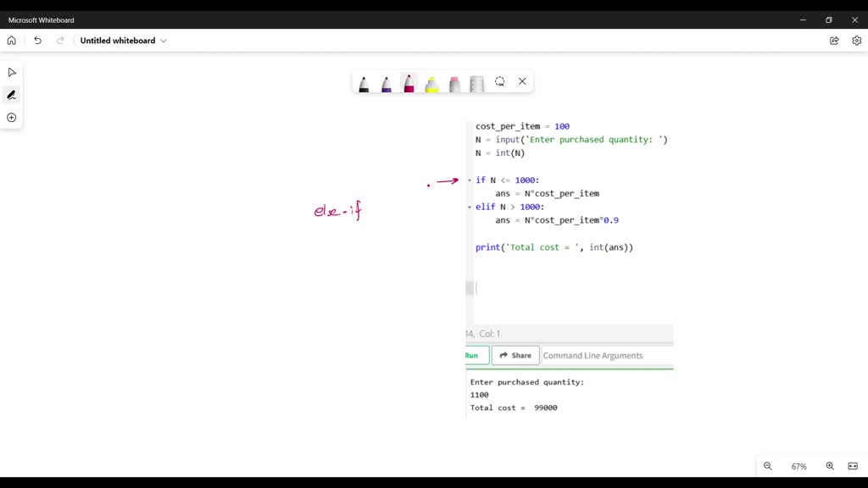
Task: Zoom in on the canvas
Action: [x=830, y=466]
